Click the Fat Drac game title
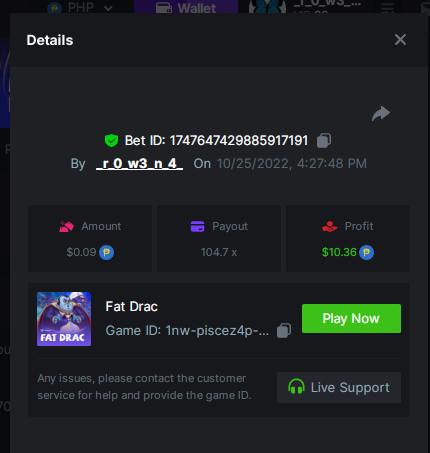This screenshot has width=430, height=453. (131, 307)
